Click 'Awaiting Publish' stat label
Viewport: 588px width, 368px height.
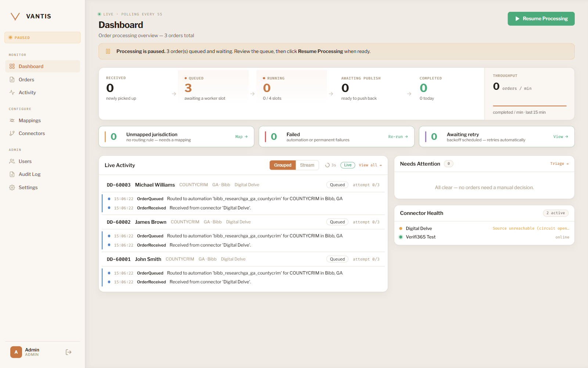coord(361,78)
